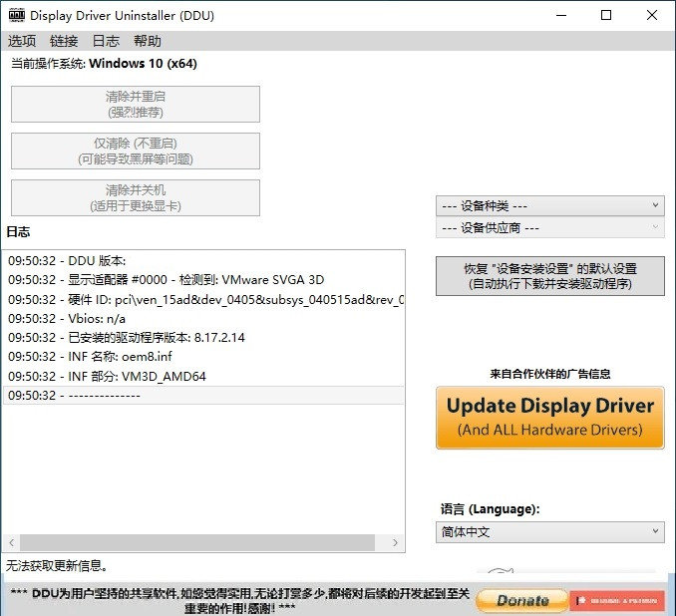Click the 清除并关机 button
The width and height of the screenshot is (676, 616).
pos(136,198)
